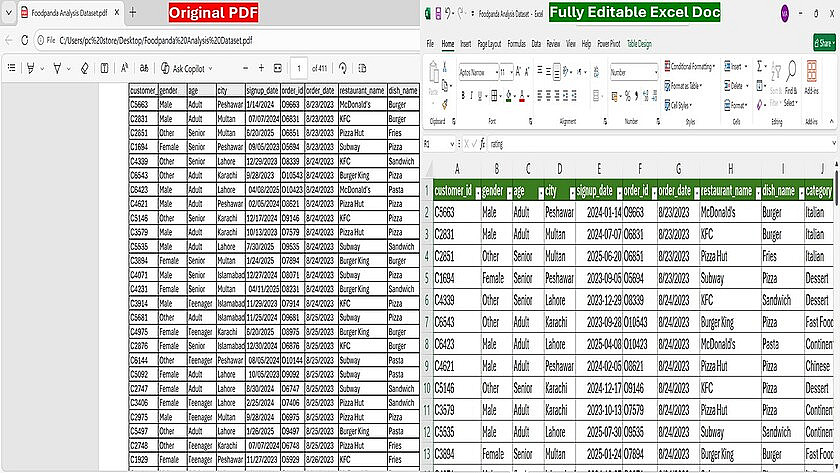Open the city column filter dropdown

[x=572, y=192]
